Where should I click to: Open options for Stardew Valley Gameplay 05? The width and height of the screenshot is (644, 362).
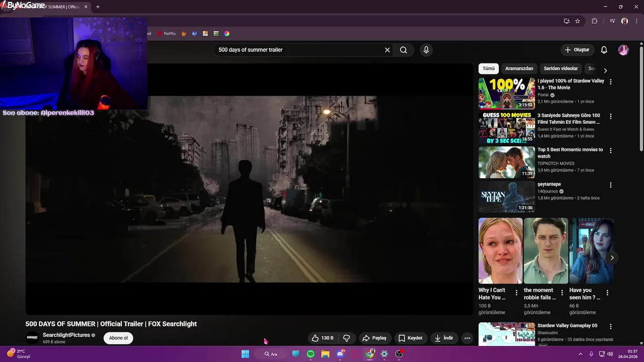611,326
